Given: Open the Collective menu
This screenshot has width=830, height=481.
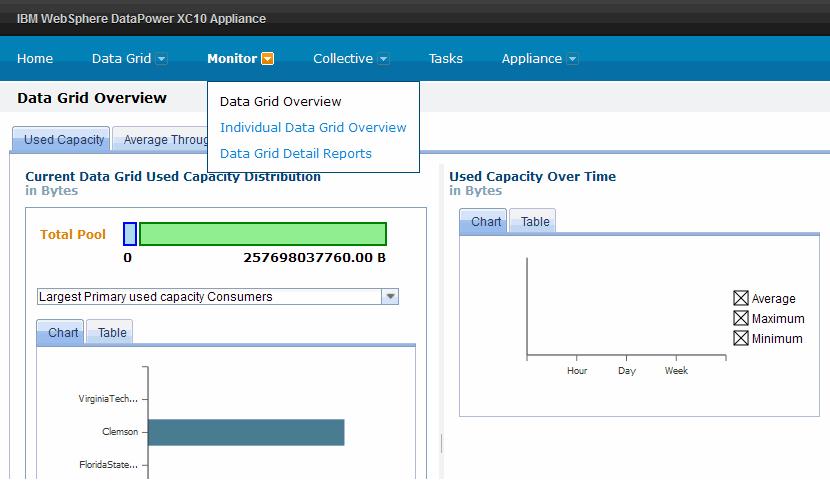Looking at the screenshot, I should click(x=343, y=58).
